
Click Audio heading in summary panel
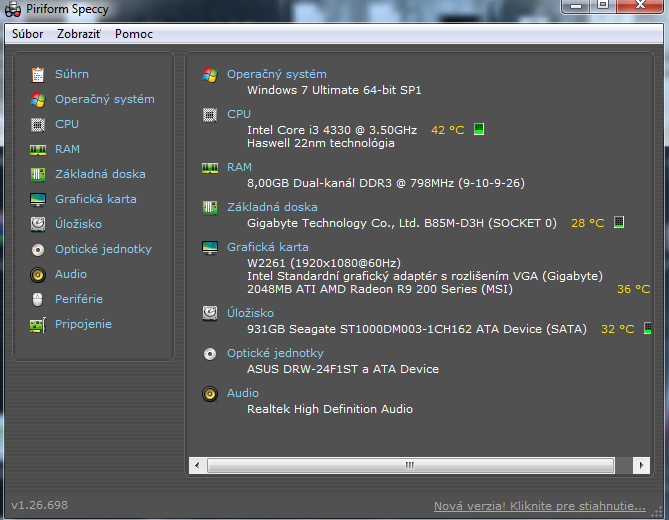(x=243, y=393)
